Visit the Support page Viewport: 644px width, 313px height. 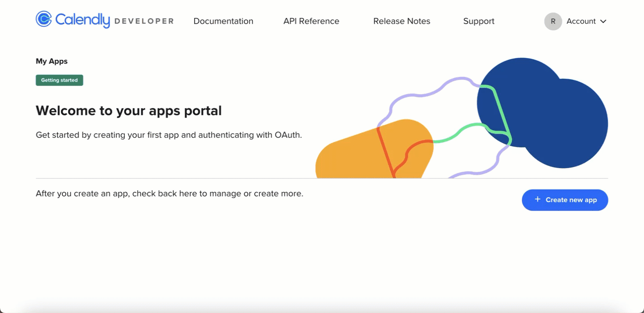[x=479, y=21]
